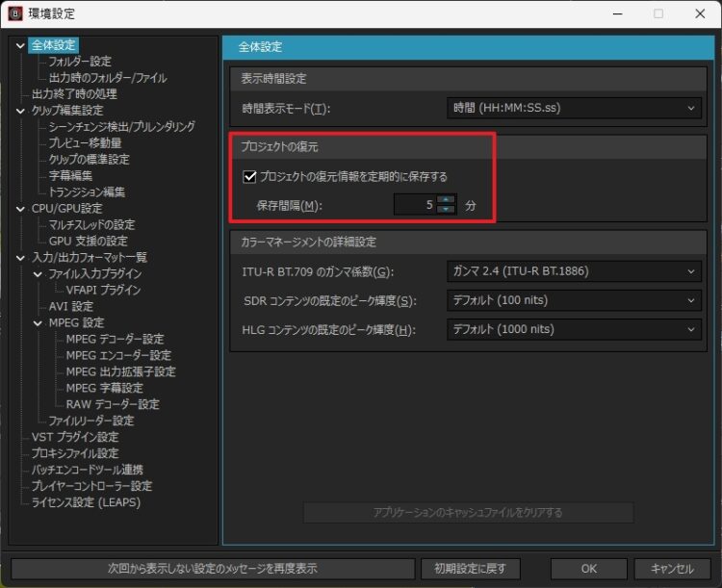Image resolution: width=722 pixels, height=588 pixels.
Task: Open MPEG 字幕設定 page
Action: pos(105,388)
